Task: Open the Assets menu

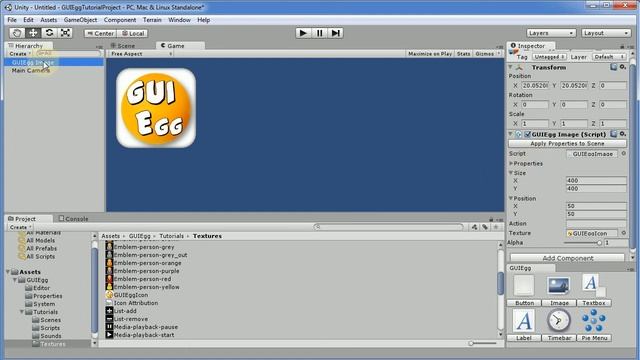Action: [49, 20]
